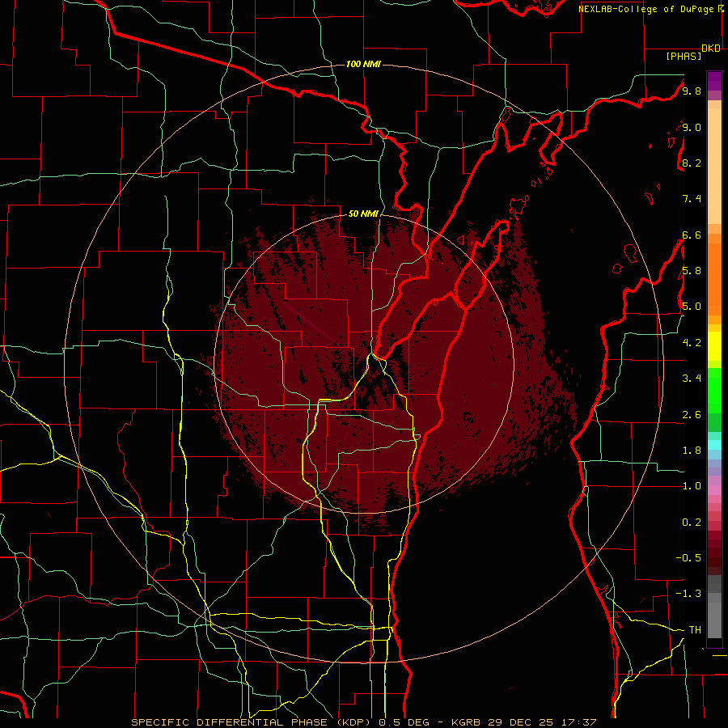The image size is (728, 728).
Task: Click the 1.0 scale value
Action: [692, 485]
